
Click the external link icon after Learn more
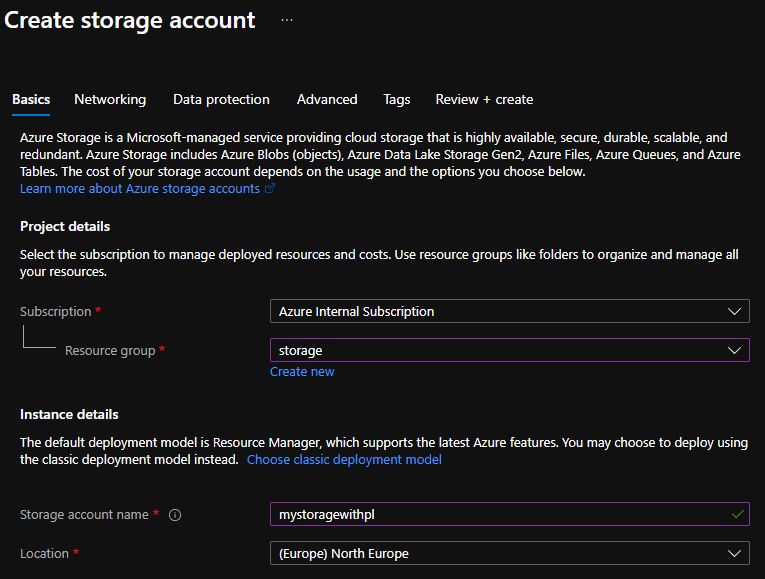[x=270, y=188]
